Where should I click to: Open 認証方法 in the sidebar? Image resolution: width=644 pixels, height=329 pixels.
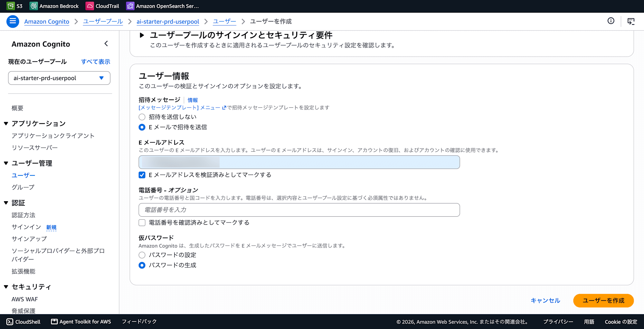[24, 215]
